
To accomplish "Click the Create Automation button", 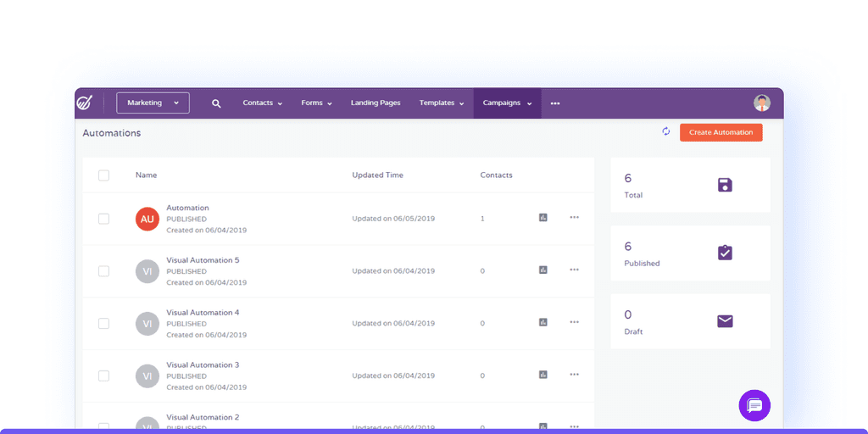I will pos(721,132).
